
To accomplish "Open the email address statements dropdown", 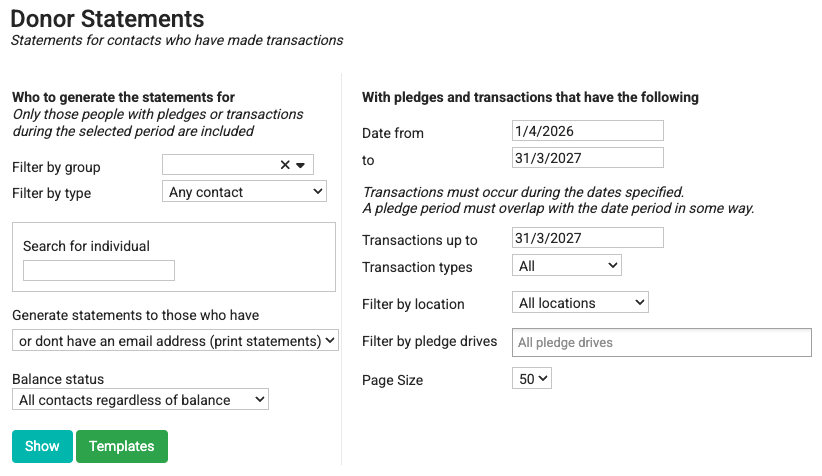I will [x=175, y=340].
